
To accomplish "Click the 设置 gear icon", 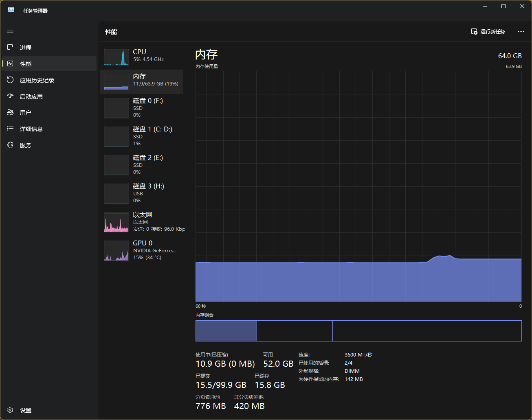I will (x=10, y=410).
